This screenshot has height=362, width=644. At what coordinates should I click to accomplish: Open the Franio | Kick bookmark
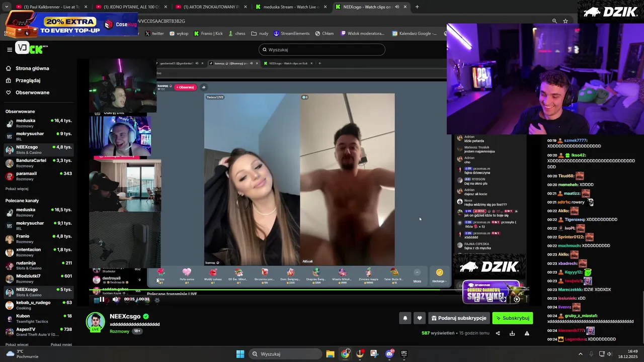click(208, 34)
